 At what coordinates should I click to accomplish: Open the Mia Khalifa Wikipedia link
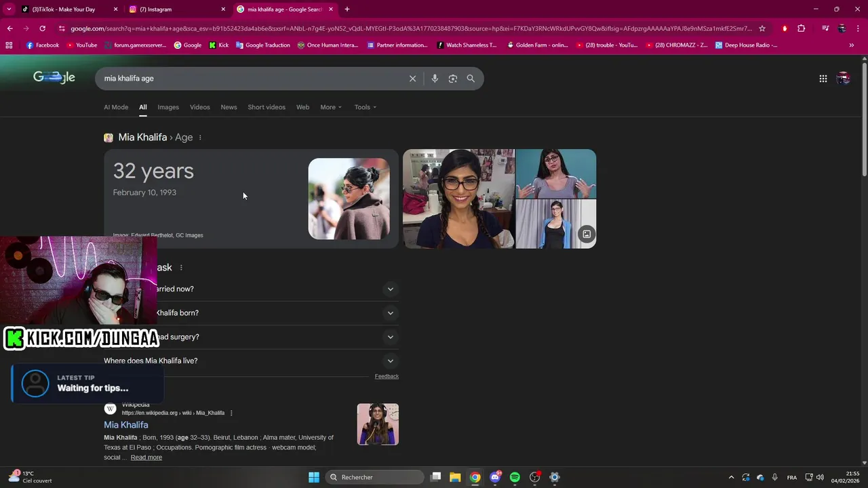(126, 425)
